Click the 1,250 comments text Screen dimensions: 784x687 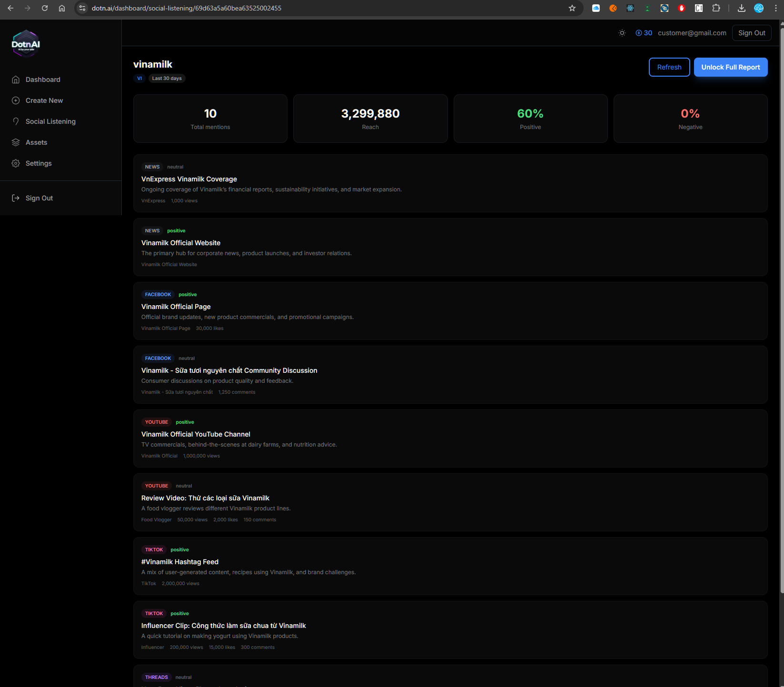click(237, 392)
